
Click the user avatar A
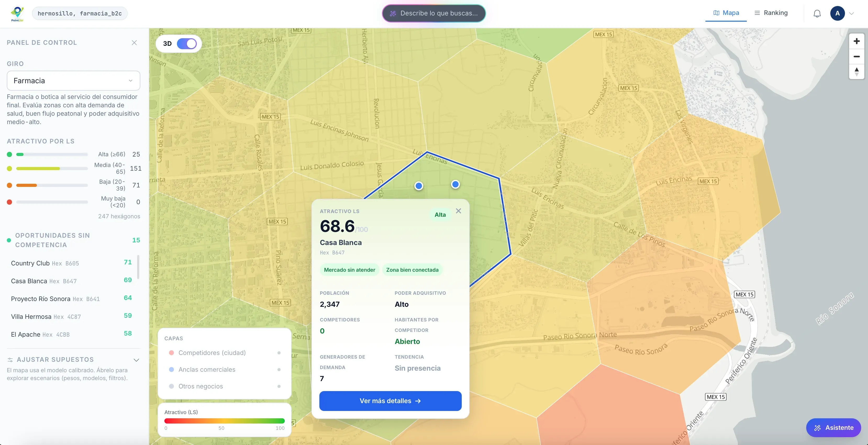click(837, 13)
